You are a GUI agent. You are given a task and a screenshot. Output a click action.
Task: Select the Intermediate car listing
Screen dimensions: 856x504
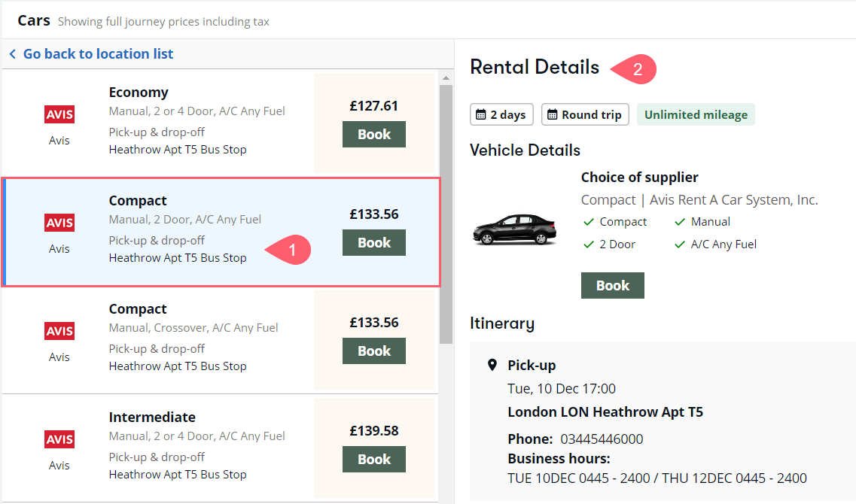[x=220, y=448]
